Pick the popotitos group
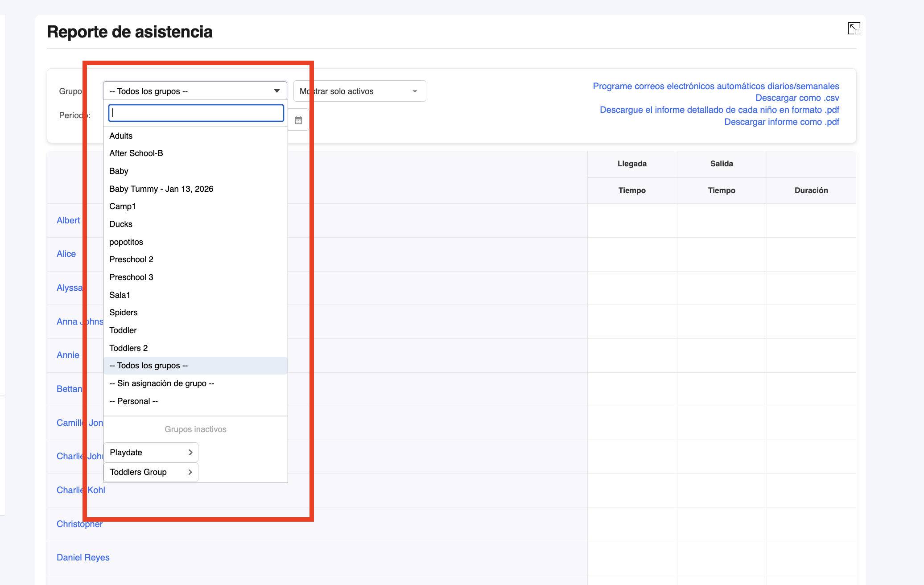 coord(126,242)
